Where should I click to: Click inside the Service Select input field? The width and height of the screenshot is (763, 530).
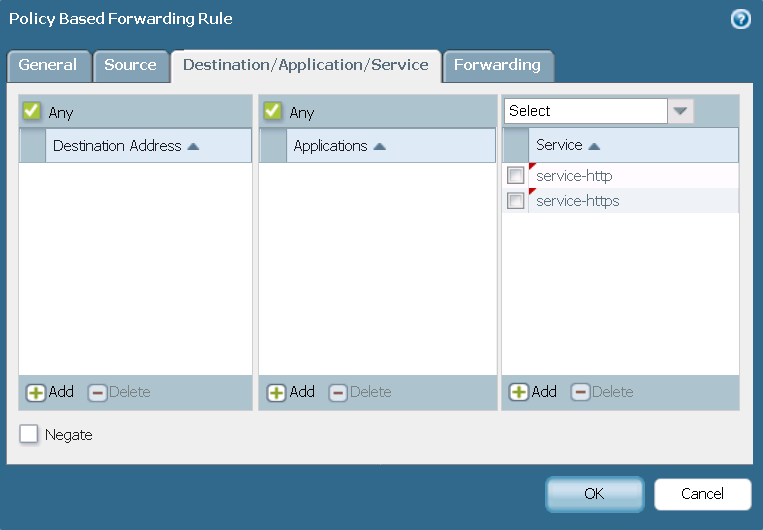point(585,111)
